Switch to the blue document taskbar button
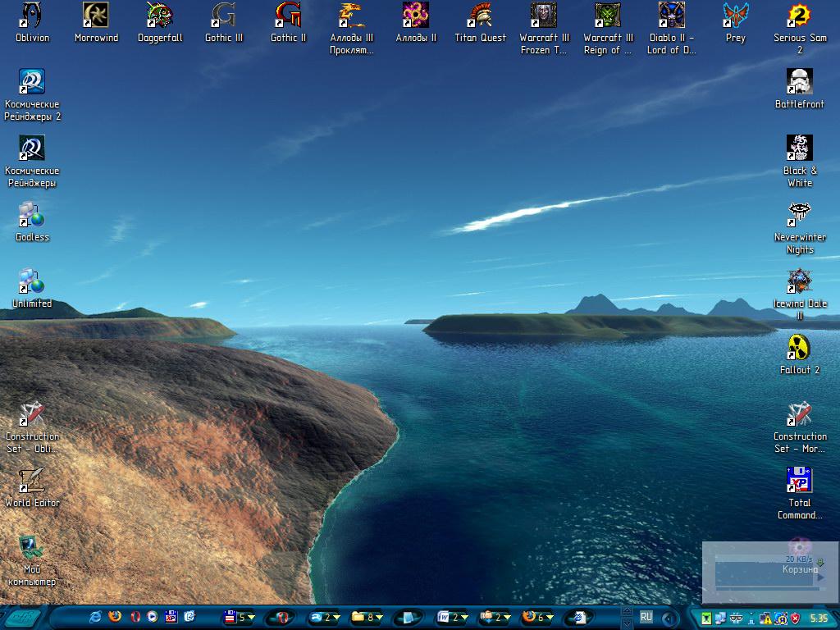Viewport: 840px width, 630px height. click(409, 617)
